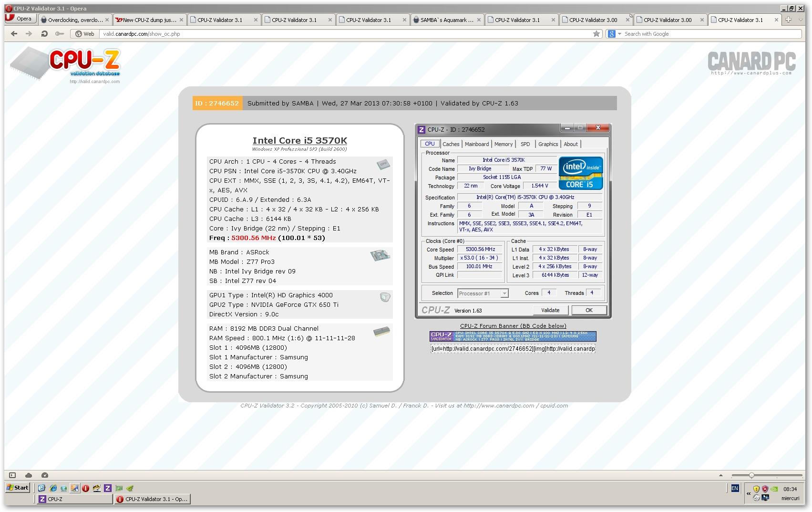
Task: Click the CPU-Z forum banner image
Action: tap(513, 336)
